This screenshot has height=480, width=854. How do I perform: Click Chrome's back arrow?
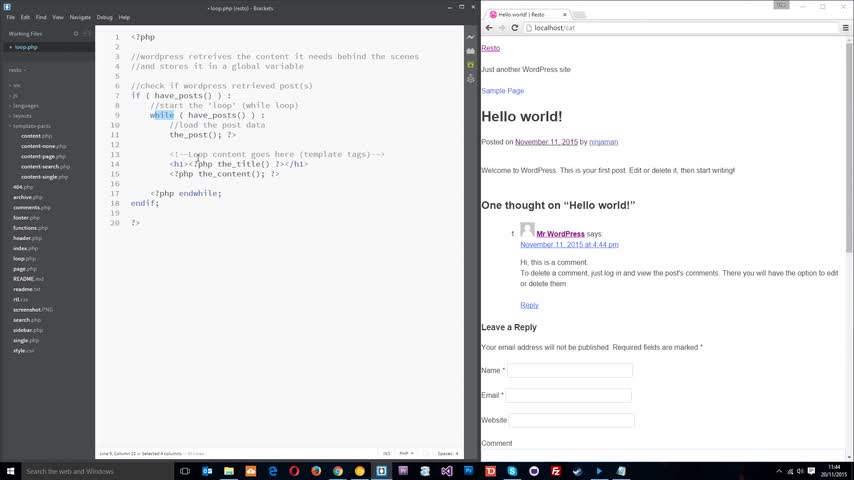pos(489,28)
